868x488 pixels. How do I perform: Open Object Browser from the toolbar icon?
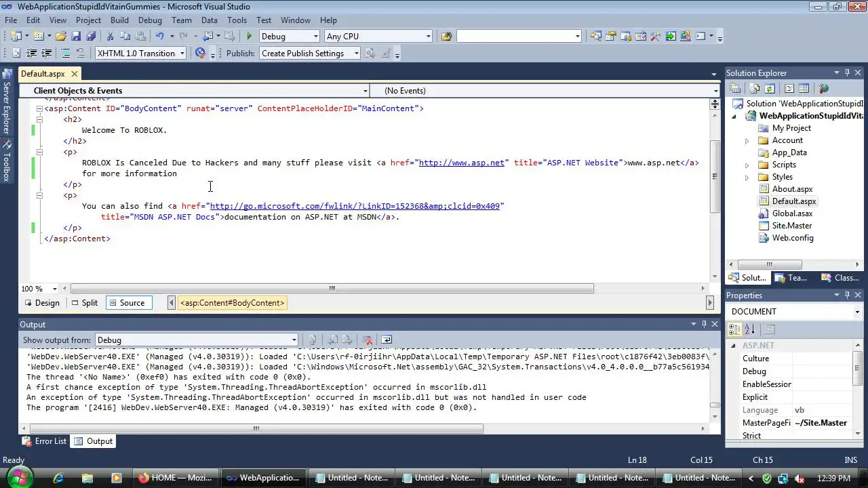point(641,36)
